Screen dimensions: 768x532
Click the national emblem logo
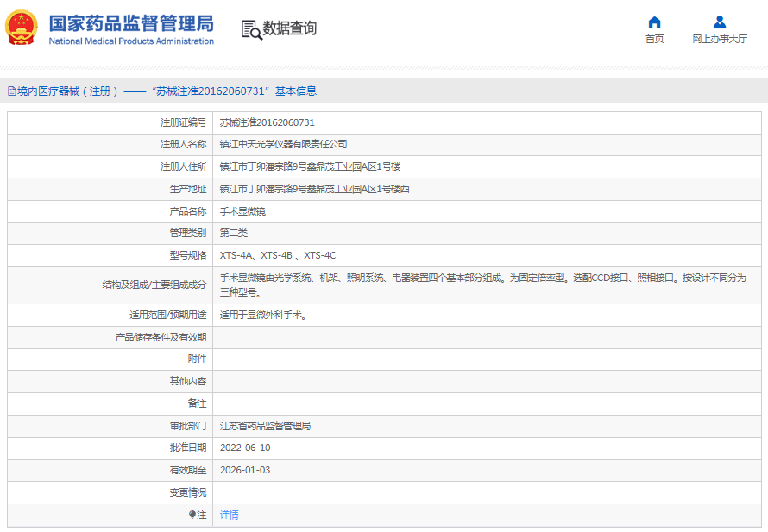(22, 28)
